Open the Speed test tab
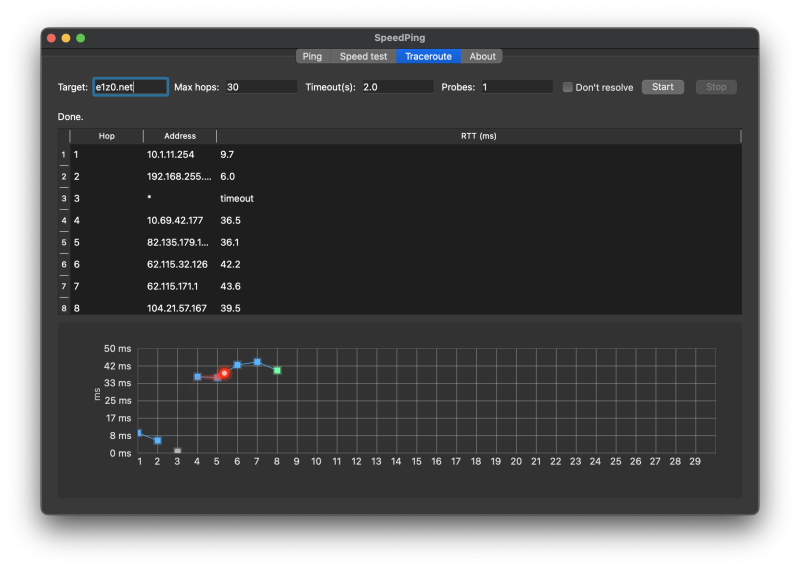Viewport: 800px width, 569px height. click(363, 56)
